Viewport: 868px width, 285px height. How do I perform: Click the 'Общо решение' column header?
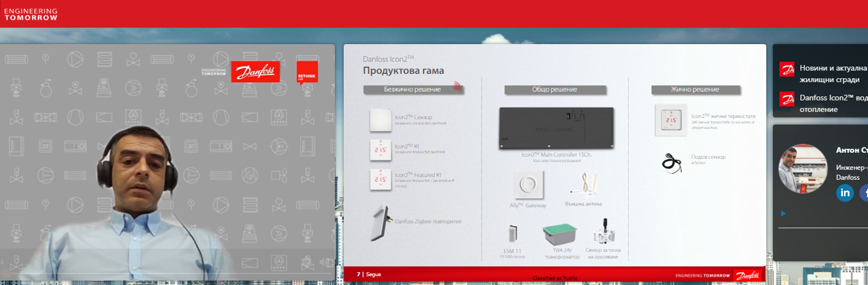coord(555,90)
